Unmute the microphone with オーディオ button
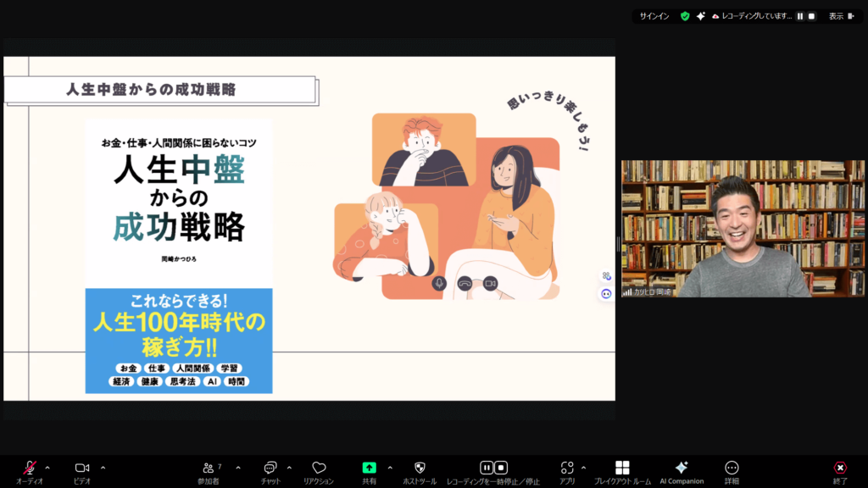Screen dimensions: 868x488 (30, 469)
